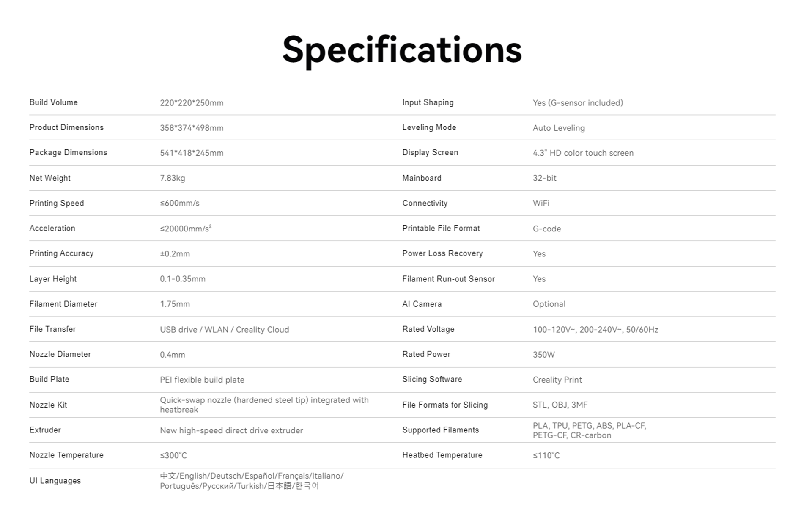Screen dimensions: 812x515
Task: Click the Build Volume label
Action: [53, 102]
